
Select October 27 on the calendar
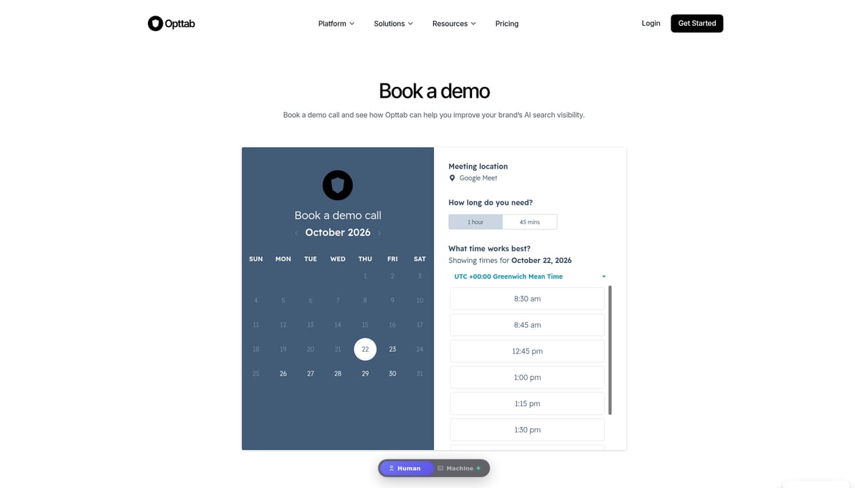(311, 373)
